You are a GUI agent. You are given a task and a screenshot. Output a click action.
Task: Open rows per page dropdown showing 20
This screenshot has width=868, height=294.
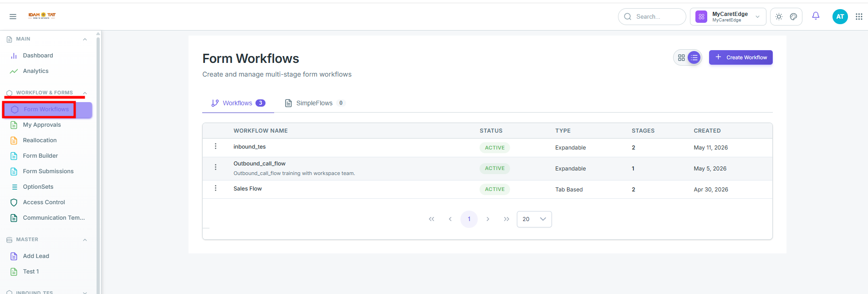pos(534,219)
